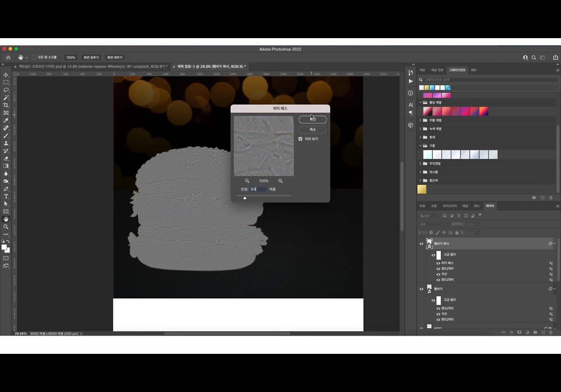Toggle 고급 필터 visibility on 햄버거 복사
This screenshot has height=392, width=561.
pos(433,255)
